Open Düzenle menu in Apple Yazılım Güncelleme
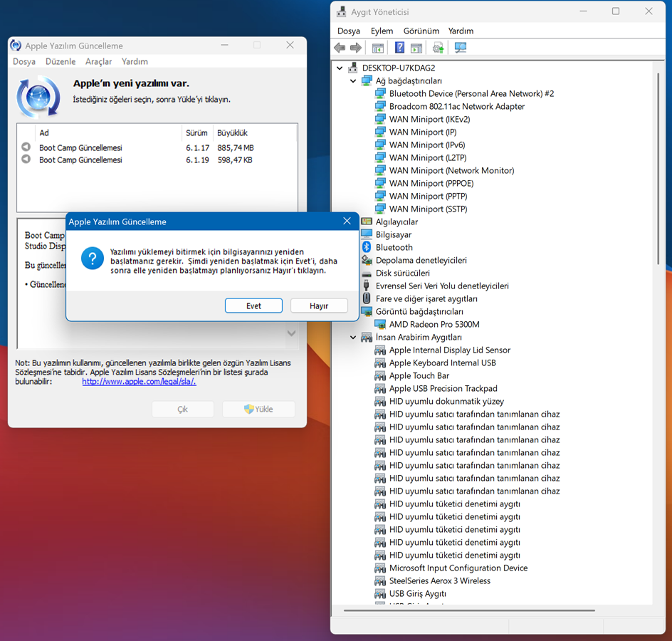This screenshot has height=641, width=672. point(61,61)
